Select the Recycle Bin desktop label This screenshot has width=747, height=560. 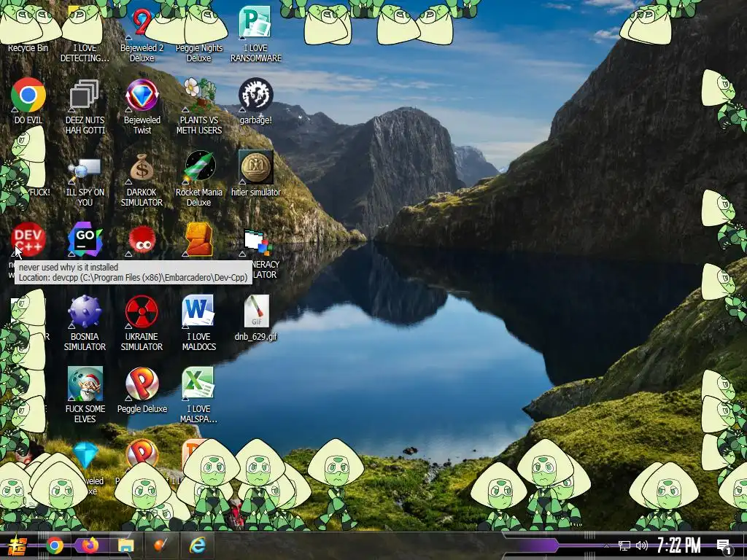pyautogui.click(x=28, y=47)
